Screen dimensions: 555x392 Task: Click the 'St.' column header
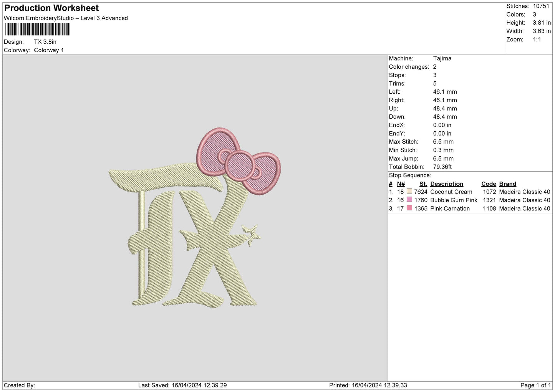423,184
